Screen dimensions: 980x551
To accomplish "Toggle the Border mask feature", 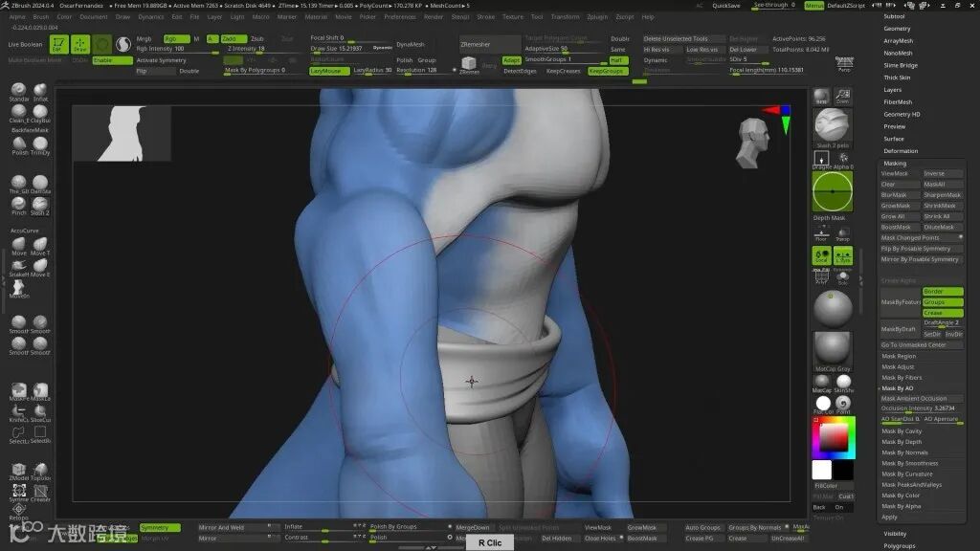I will coord(943,292).
